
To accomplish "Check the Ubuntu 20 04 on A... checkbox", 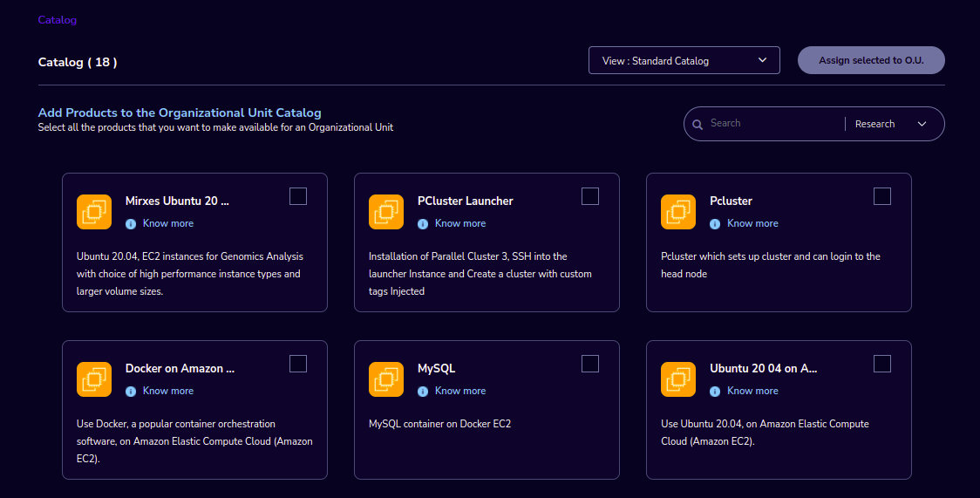I will pos(881,364).
